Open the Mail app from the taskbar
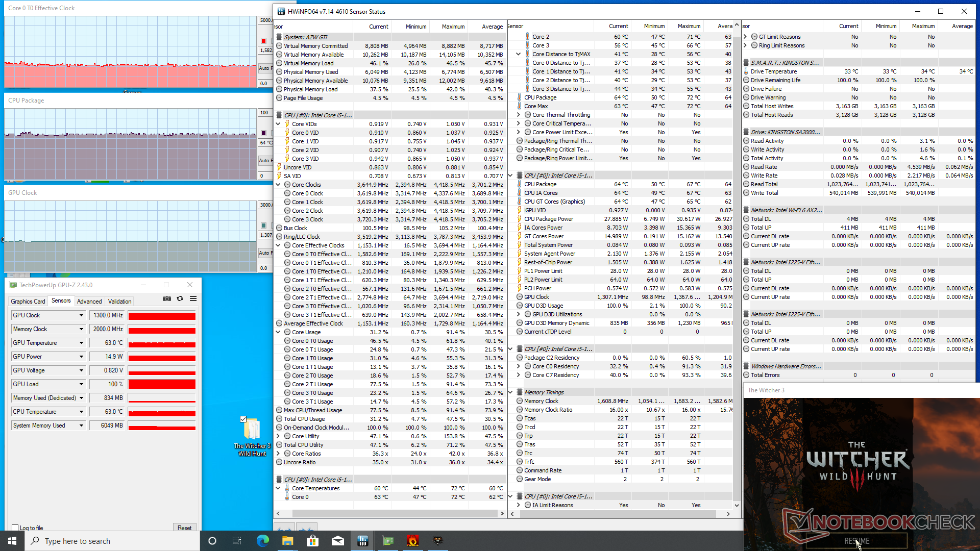 tap(337, 541)
